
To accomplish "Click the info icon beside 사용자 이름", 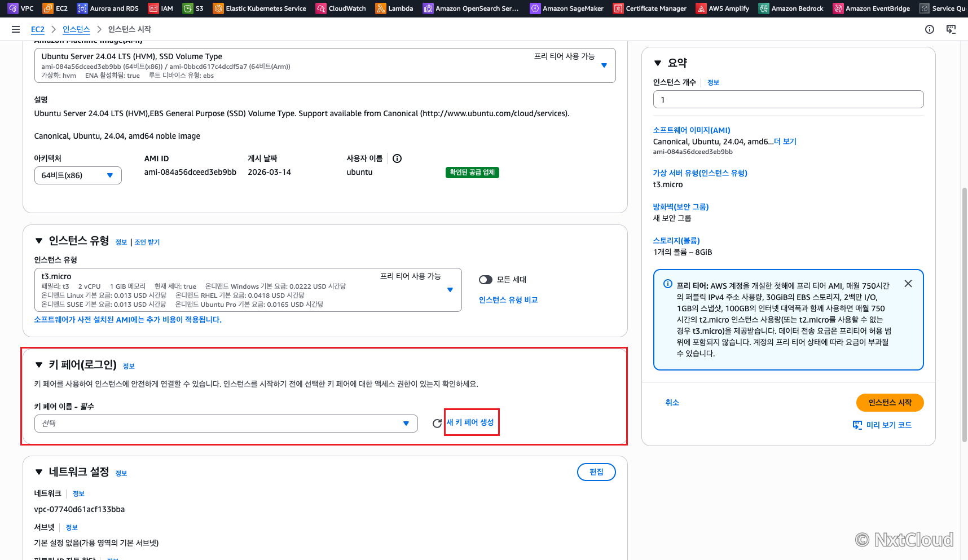I will tap(397, 158).
